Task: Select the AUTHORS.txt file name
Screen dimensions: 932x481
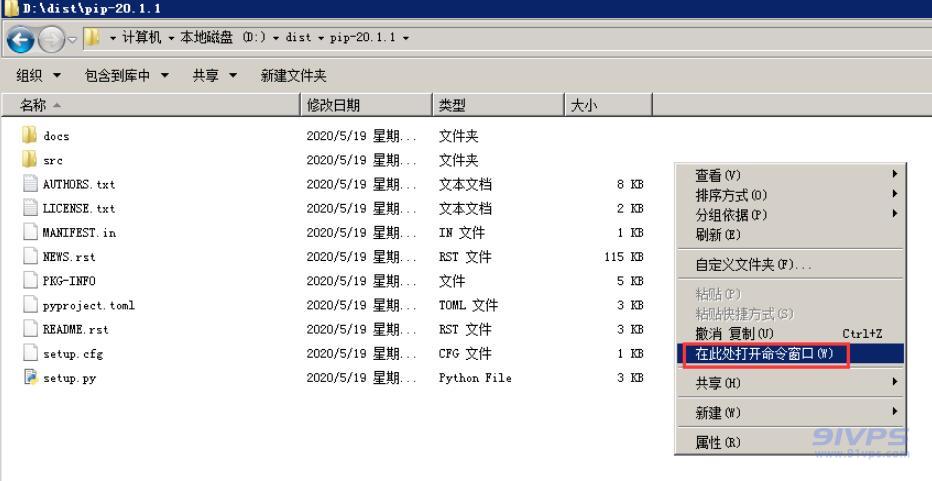Action: [x=79, y=184]
